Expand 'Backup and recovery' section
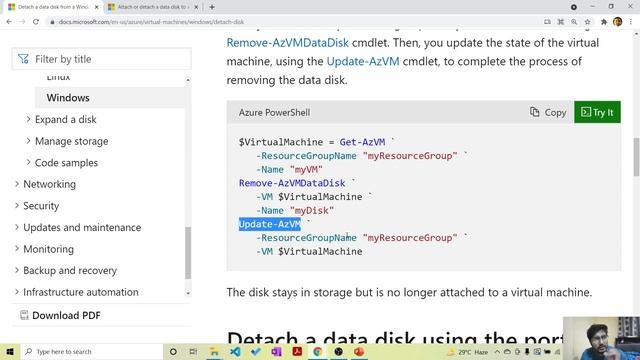 click(x=17, y=270)
